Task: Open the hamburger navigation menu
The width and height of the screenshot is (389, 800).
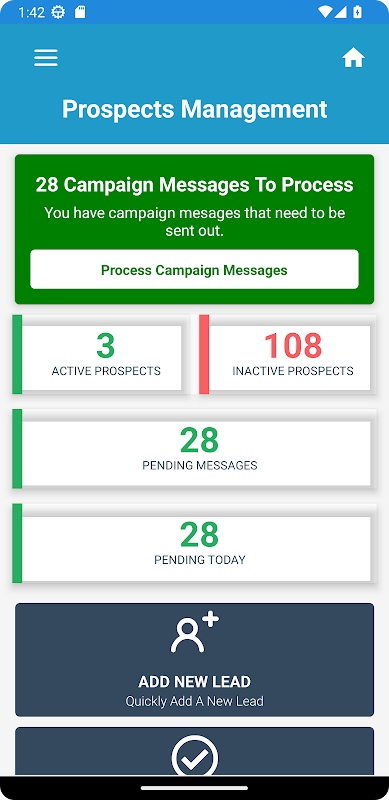Action: coord(46,58)
